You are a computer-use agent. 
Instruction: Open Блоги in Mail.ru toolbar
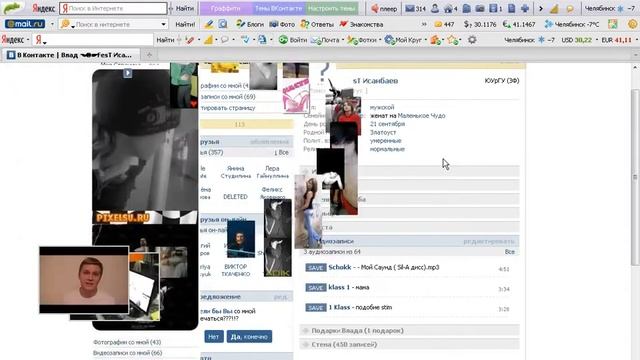[250, 24]
